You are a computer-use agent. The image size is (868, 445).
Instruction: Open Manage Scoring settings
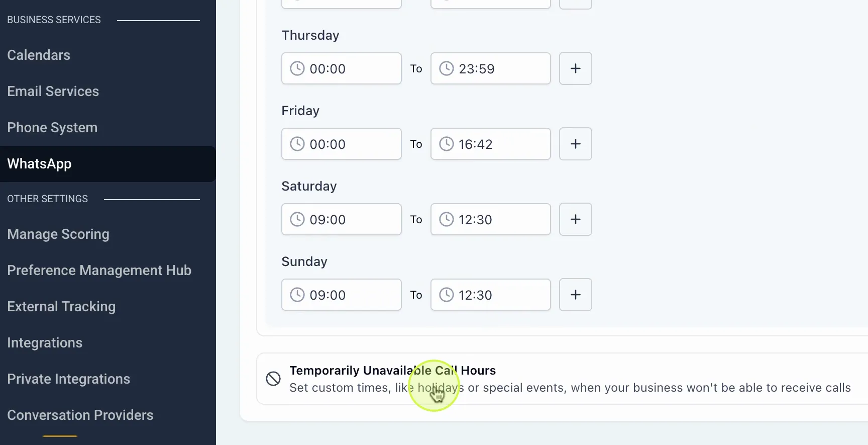58,234
